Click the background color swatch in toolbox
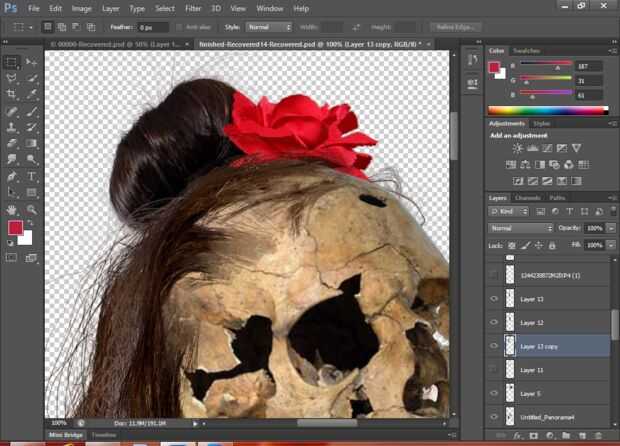Image resolution: width=620 pixels, height=446 pixels. tap(26, 238)
